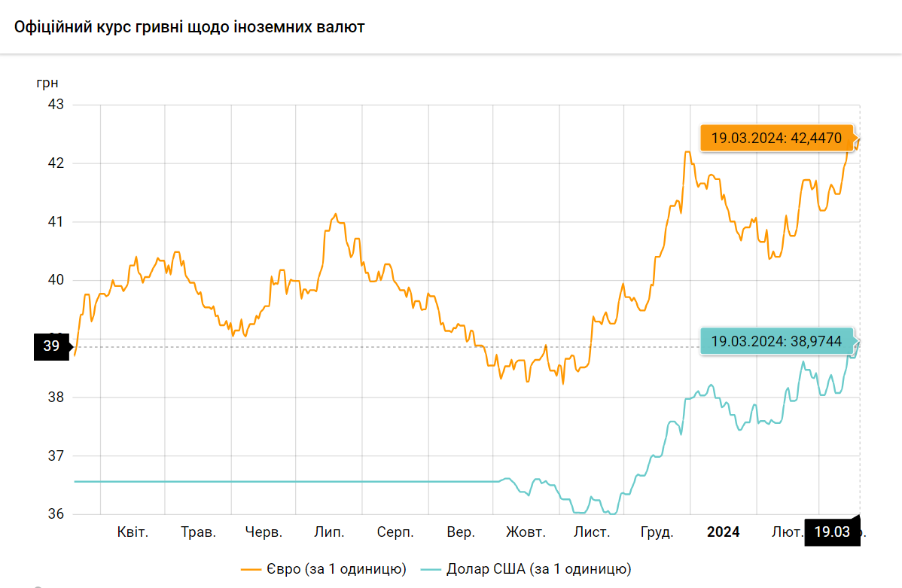Toggle the Долар США series in the legend
The height and width of the screenshot is (588, 902).
(538, 568)
